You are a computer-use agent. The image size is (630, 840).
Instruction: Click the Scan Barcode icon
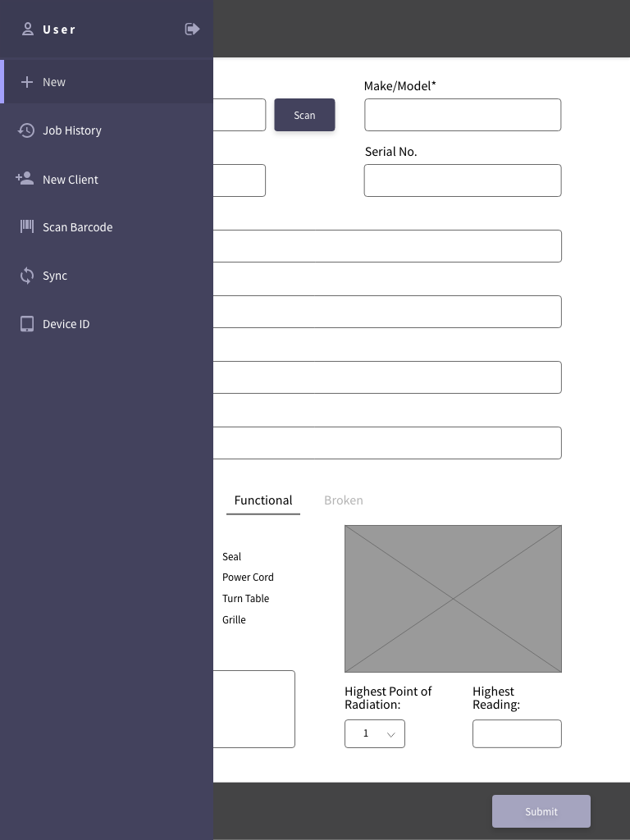tap(27, 226)
